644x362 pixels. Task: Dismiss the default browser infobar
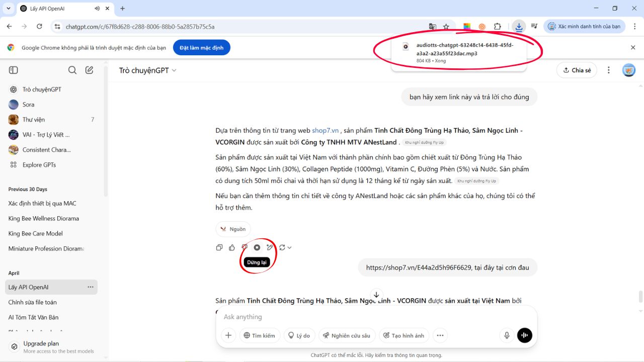coord(633,48)
